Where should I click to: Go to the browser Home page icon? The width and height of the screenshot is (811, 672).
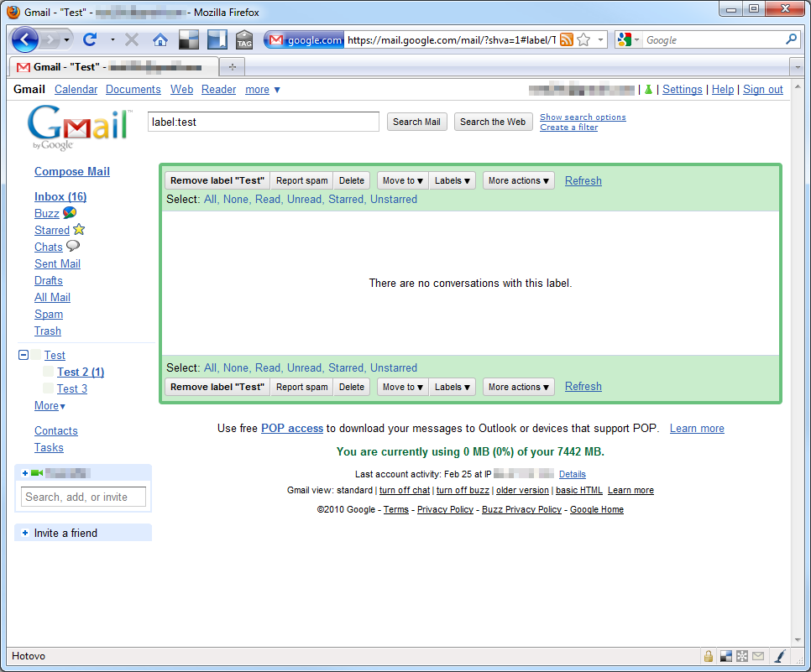pyautogui.click(x=160, y=39)
